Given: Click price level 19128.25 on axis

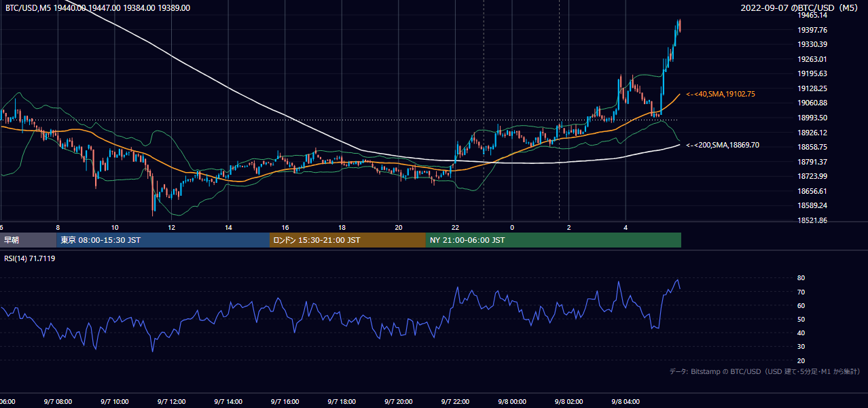Looking at the screenshot, I should (x=812, y=88).
